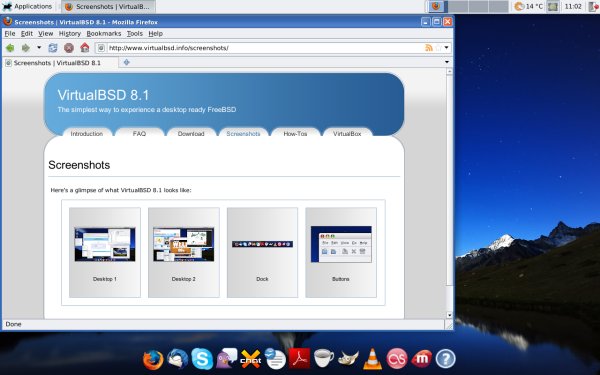The width and height of the screenshot is (600, 375).
Task: Click the page scrollbar down arrow
Action: pos(450,315)
